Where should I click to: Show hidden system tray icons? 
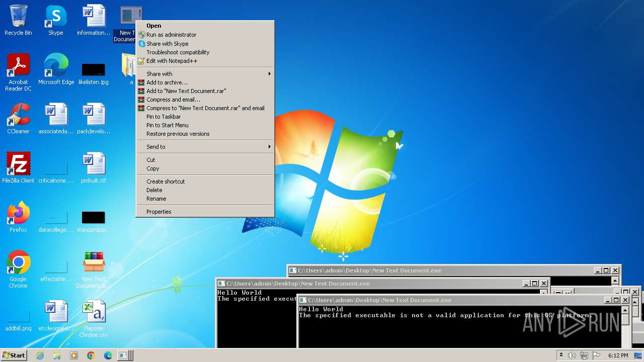(x=561, y=355)
